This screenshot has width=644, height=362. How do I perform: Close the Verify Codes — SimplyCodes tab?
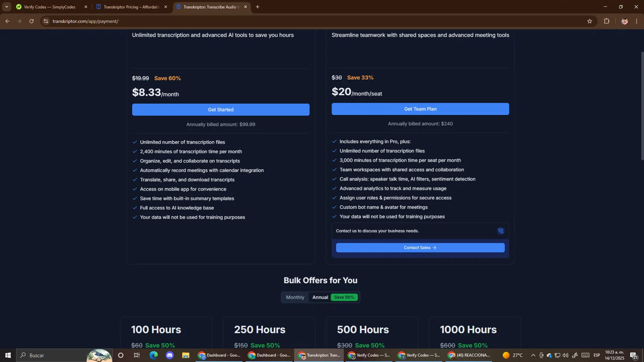click(86, 7)
